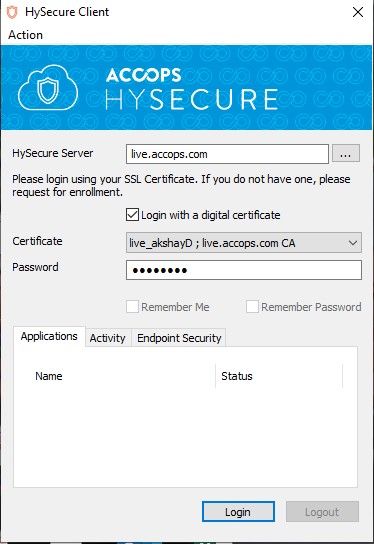The width and height of the screenshot is (374, 544).
Task: Focus the HySecure Server address field
Action: (227, 154)
